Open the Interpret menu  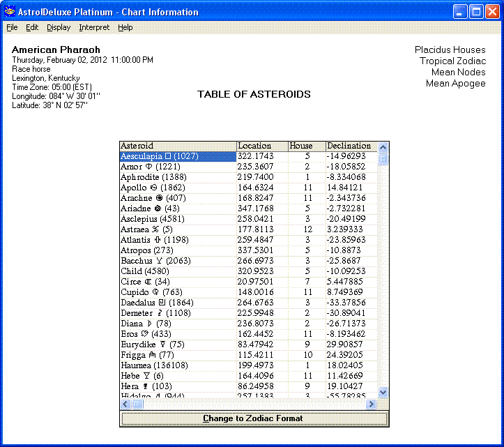(x=94, y=27)
